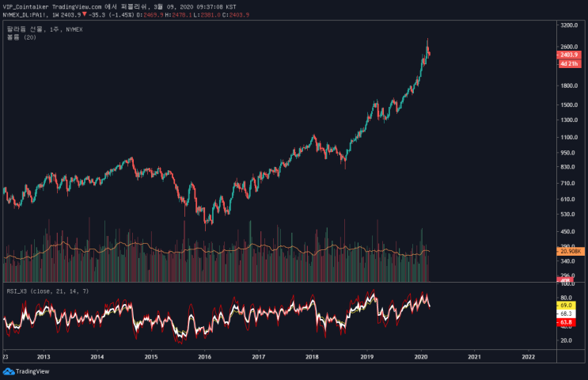Click the 2018 year label on time axis
Viewport: 588px width, 380px height.
312,357
